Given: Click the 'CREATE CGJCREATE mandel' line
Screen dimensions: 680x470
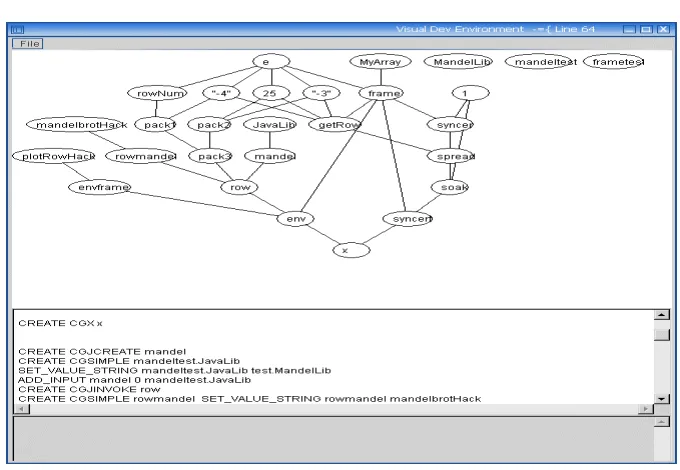Looking at the screenshot, I should click(102, 352).
